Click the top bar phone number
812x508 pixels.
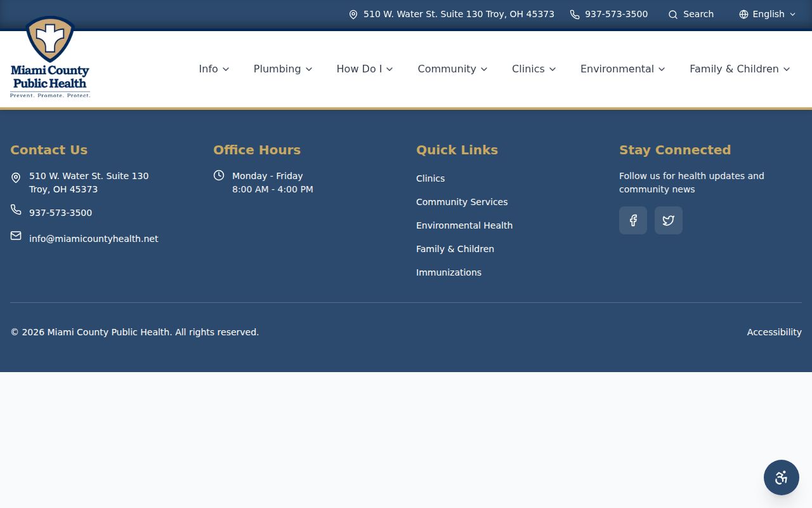click(x=616, y=14)
